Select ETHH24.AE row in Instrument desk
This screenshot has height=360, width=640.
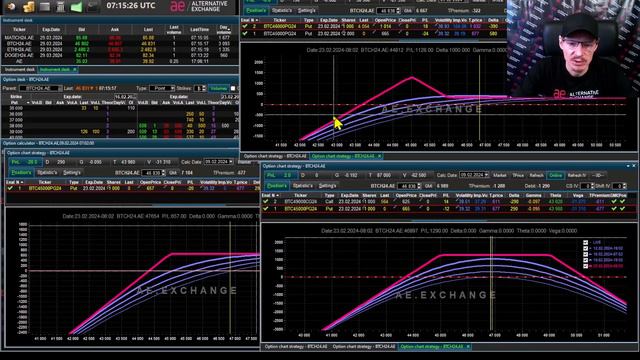coord(120,49)
